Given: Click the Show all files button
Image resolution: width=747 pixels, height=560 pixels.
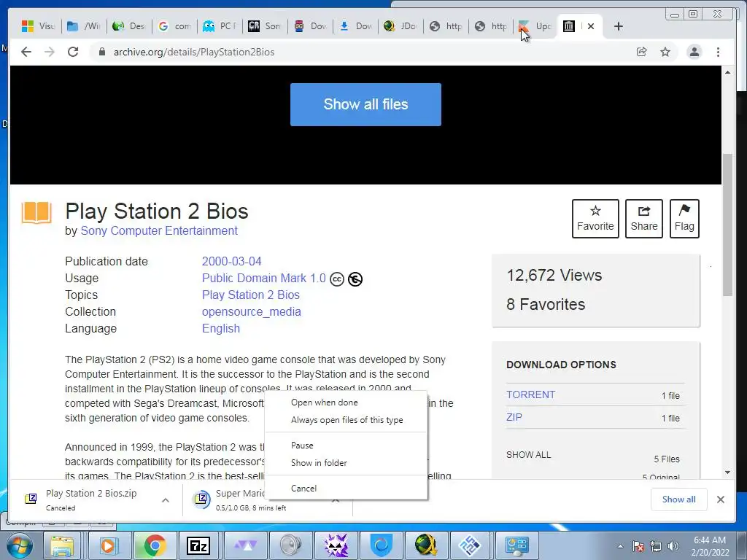Looking at the screenshot, I should tap(365, 104).
